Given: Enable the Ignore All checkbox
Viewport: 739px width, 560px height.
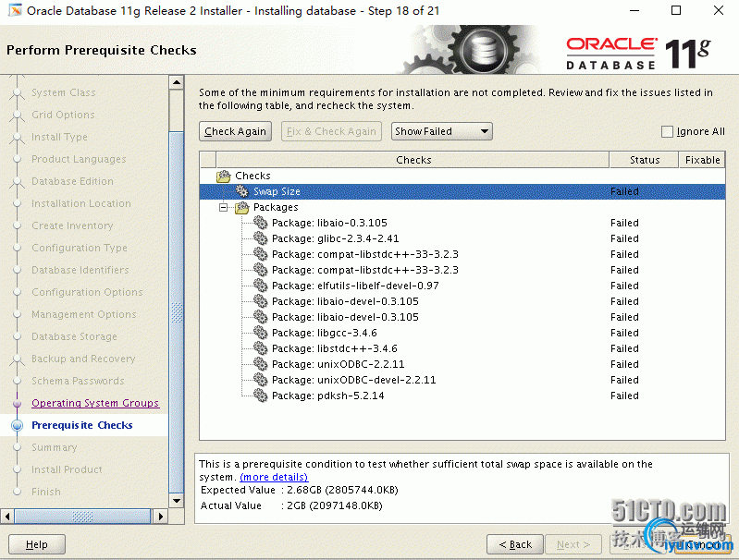Looking at the screenshot, I should click(667, 131).
